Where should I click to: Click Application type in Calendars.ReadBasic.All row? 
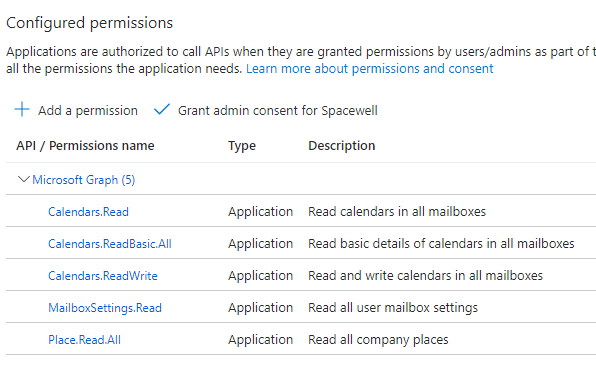pyautogui.click(x=261, y=244)
